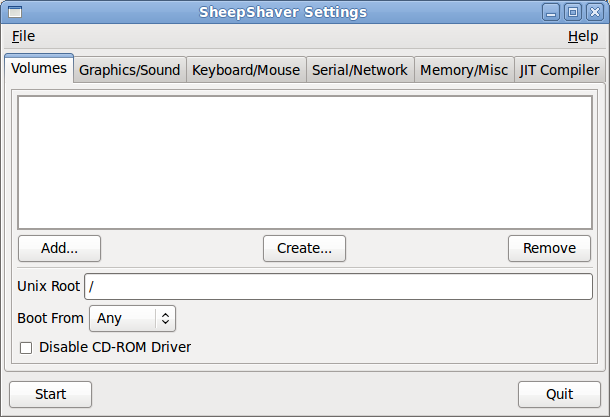Open the window menu icon in title bar
This screenshot has width=610, height=417.
click(15, 12)
